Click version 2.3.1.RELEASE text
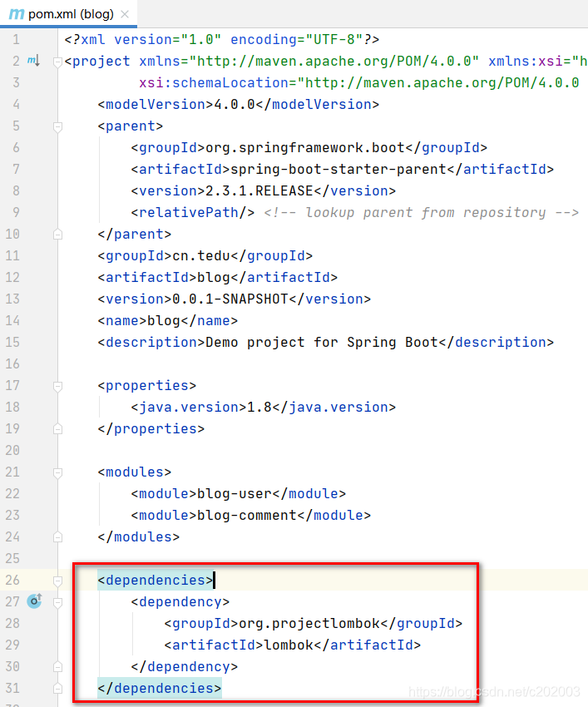The height and width of the screenshot is (707, 588). coord(259,191)
